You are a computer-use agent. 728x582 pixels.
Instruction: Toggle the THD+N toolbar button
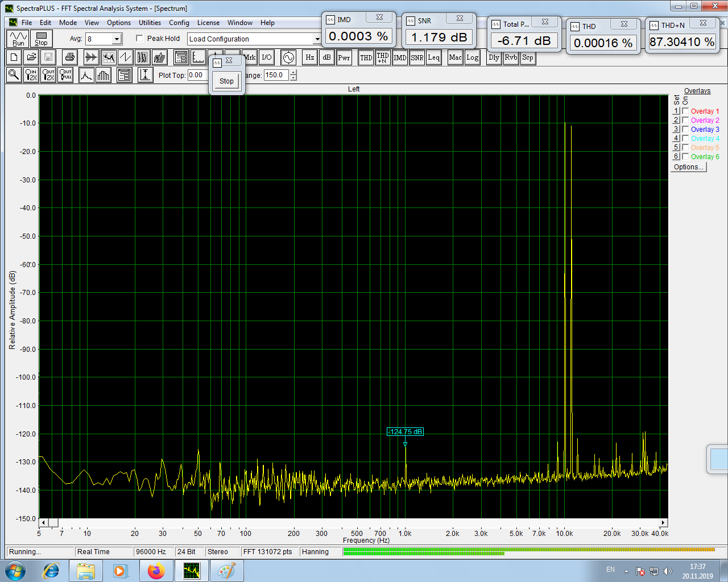coord(383,57)
